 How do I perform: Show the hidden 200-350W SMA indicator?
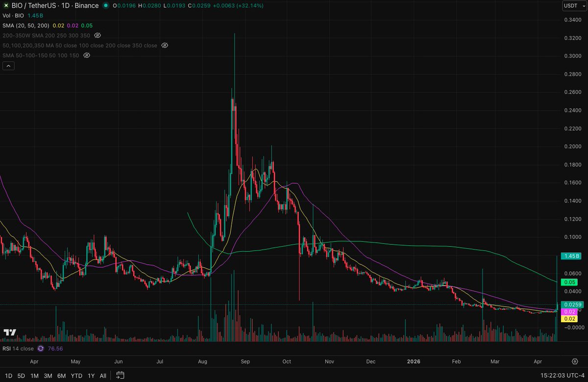(98, 35)
